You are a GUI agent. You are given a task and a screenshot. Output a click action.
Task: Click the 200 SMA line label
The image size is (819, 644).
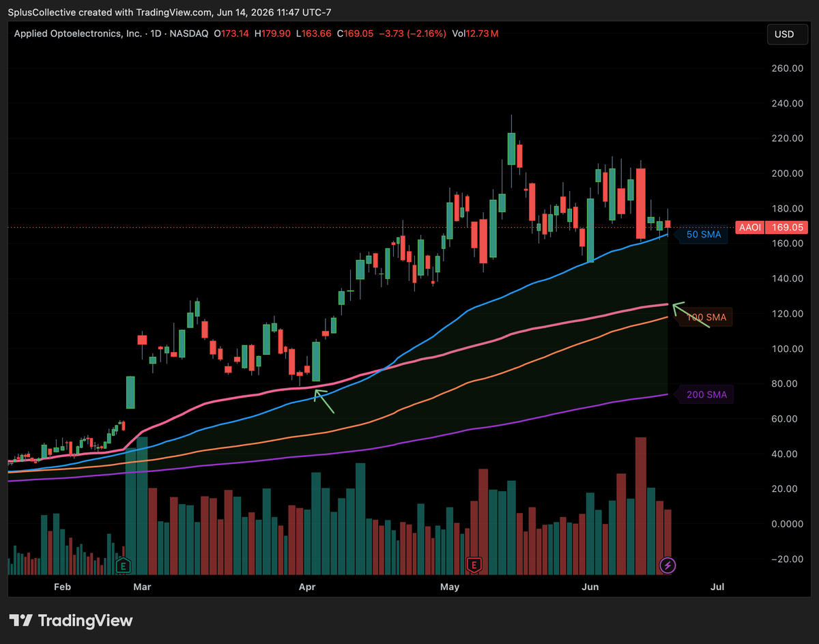706,394
